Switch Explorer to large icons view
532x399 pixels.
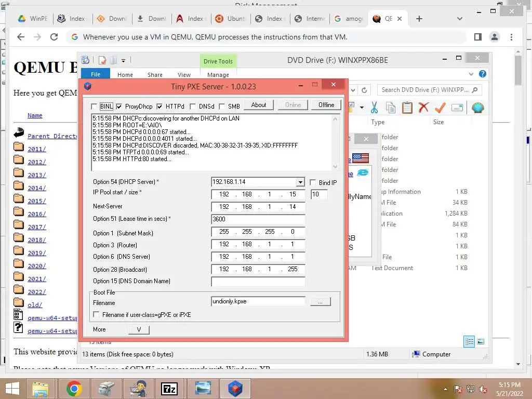pos(481,342)
